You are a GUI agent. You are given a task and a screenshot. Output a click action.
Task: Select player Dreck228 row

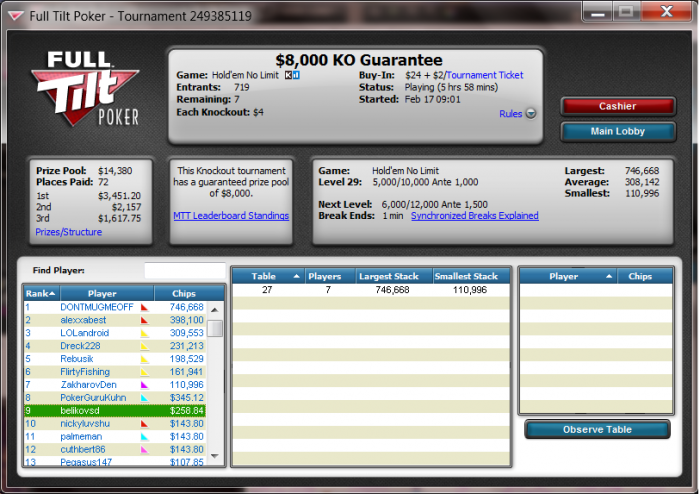click(x=115, y=346)
